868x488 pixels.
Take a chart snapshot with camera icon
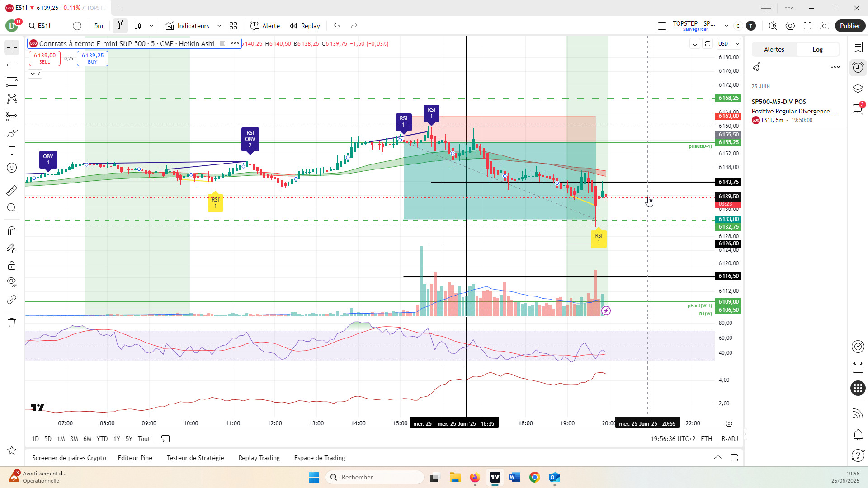pos(824,26)
